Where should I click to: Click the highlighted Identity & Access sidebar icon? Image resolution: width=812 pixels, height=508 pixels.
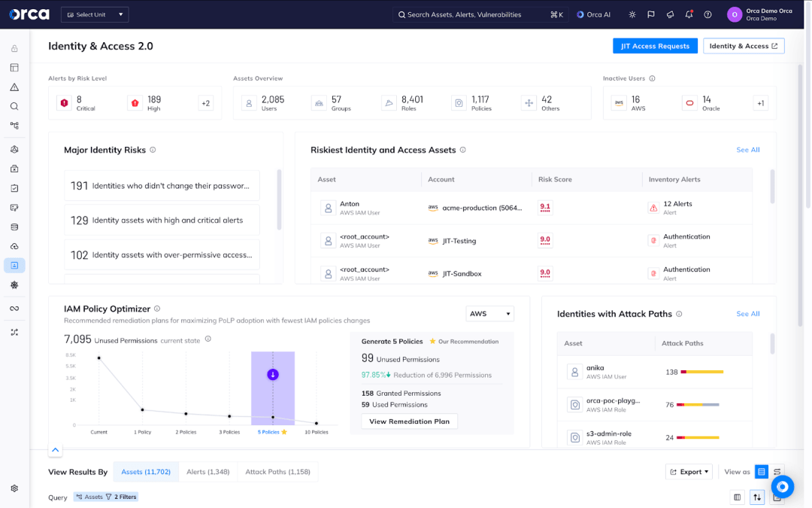pos(14,266)
